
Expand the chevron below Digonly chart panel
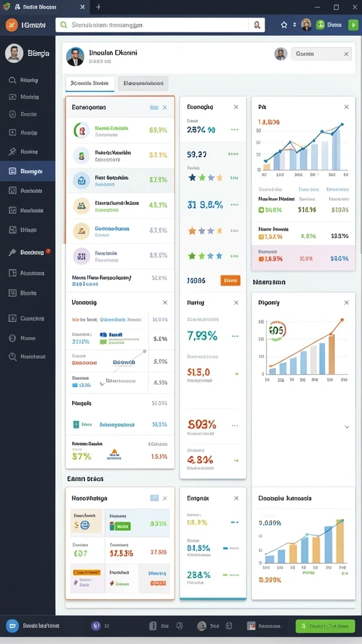tap(347, 427)
